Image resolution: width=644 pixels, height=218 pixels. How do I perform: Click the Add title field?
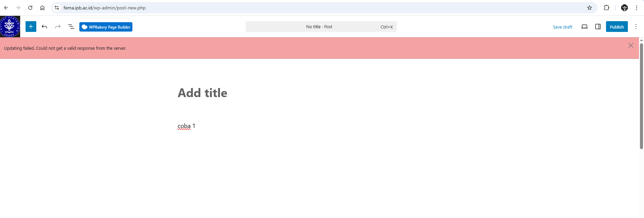(202, 93)
